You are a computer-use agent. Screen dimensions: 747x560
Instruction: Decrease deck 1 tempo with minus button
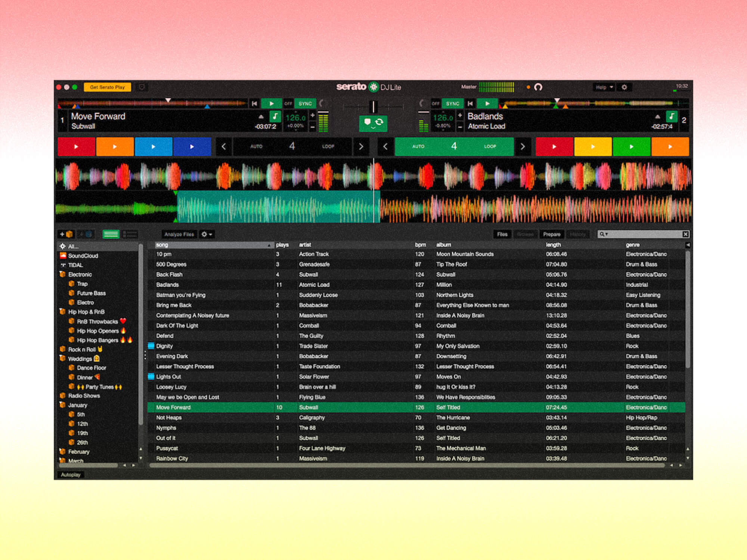coord(313,127)
